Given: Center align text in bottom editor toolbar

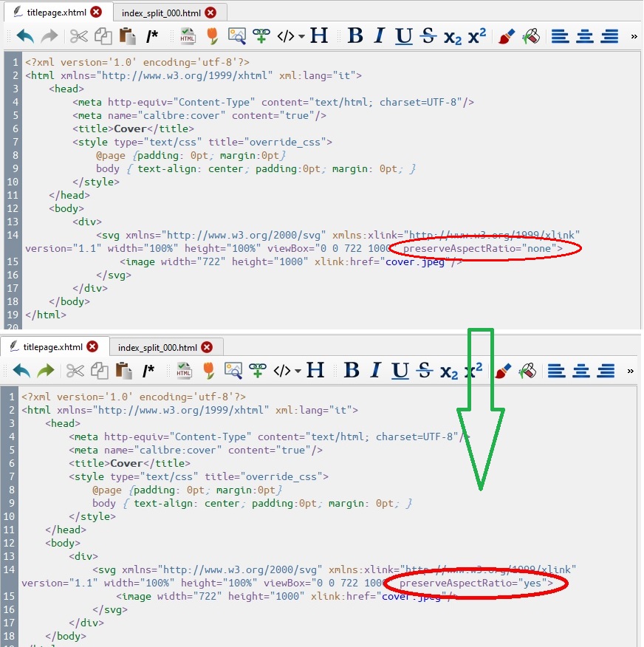Looking at the screenshot, I should click(x=581, y=371).
